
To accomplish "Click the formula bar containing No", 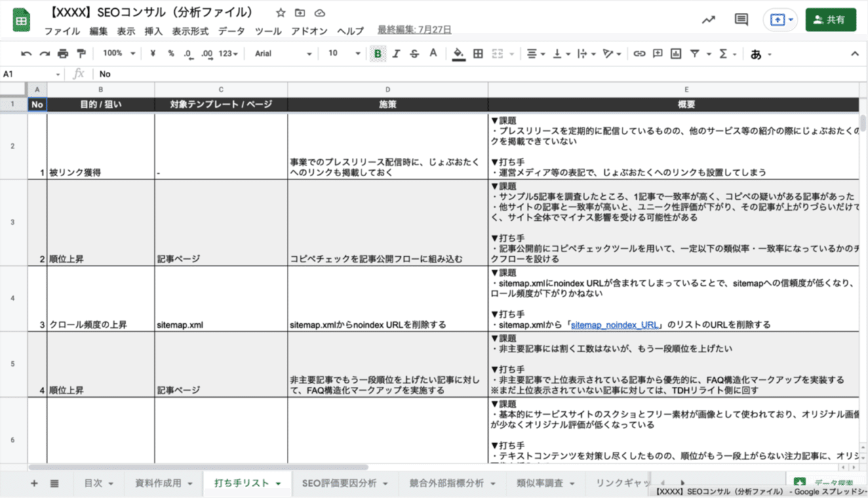I will point(475,74).
